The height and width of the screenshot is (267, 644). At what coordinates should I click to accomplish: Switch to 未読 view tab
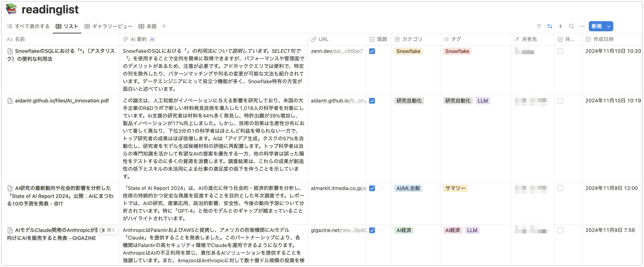click(148, 26)
